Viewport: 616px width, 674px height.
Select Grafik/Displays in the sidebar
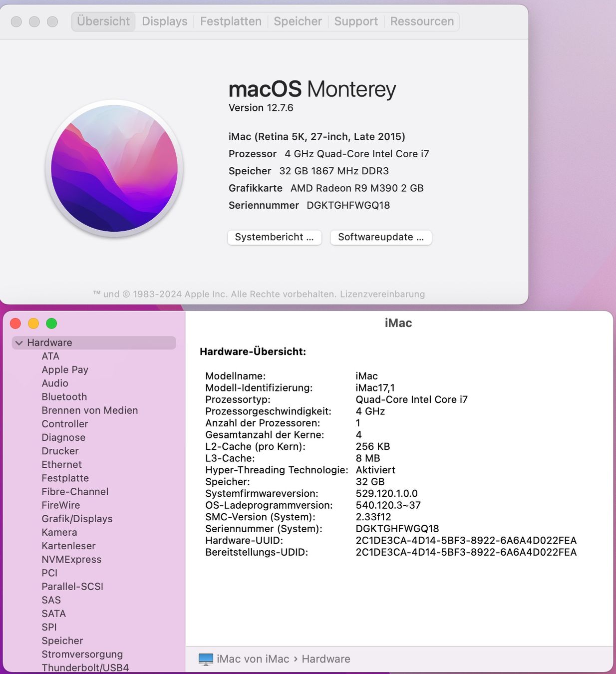pyautogui.click(x=77, y=519)
